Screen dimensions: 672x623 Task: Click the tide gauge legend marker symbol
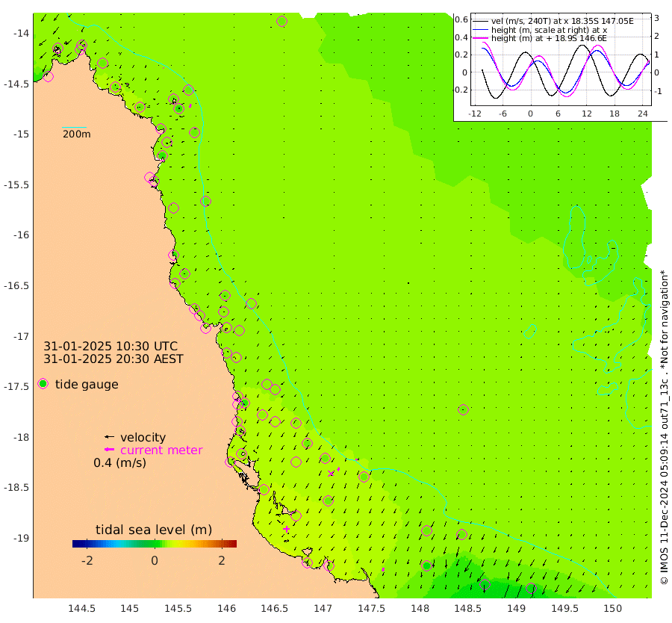coord(43,384)
